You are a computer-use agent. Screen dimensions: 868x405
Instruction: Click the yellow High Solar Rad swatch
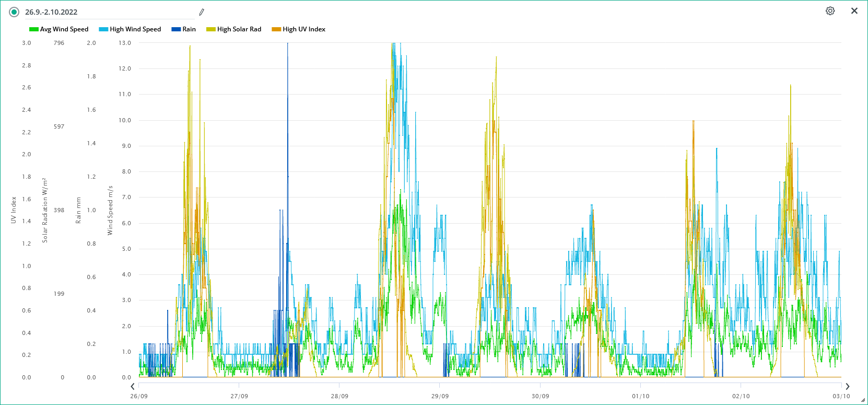[x=211, y=29]
